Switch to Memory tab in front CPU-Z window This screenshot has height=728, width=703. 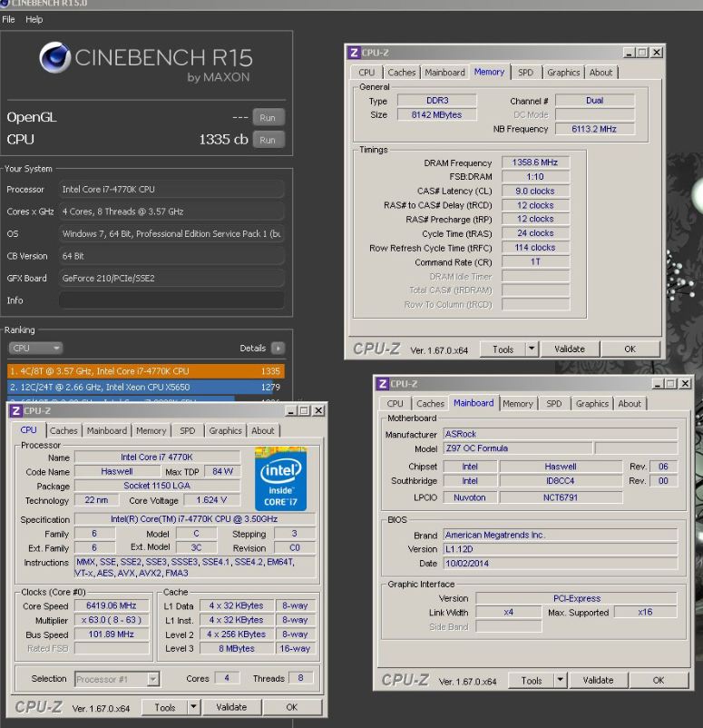151,430
